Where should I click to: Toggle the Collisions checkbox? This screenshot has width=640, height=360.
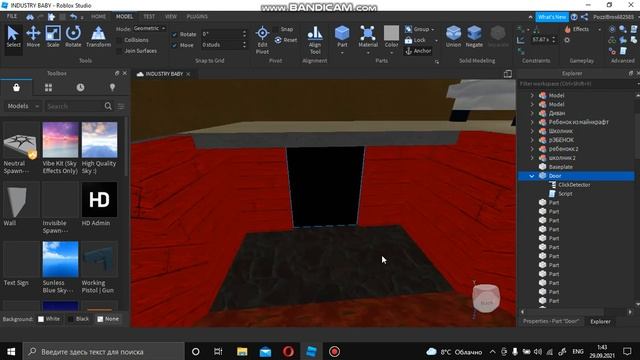[119, 40]
